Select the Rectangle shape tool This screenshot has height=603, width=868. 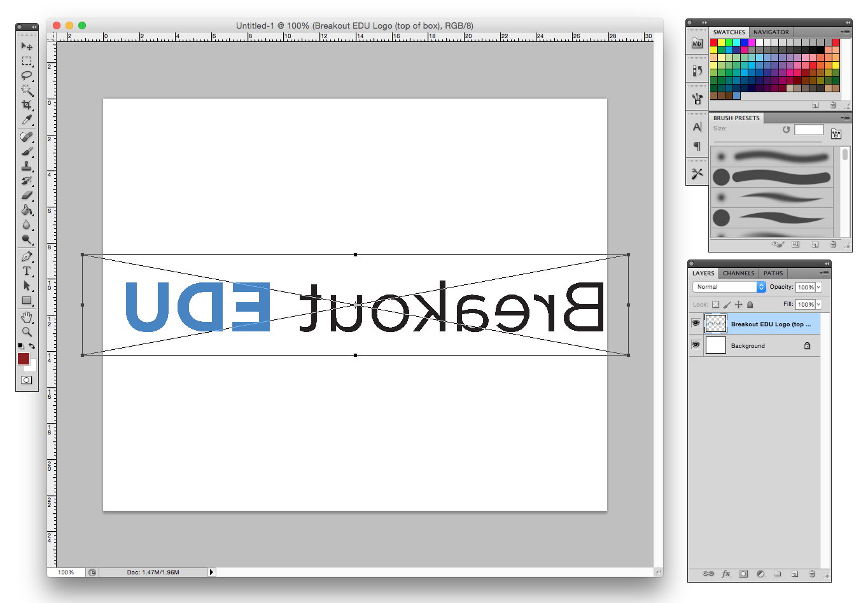(26, 300)
